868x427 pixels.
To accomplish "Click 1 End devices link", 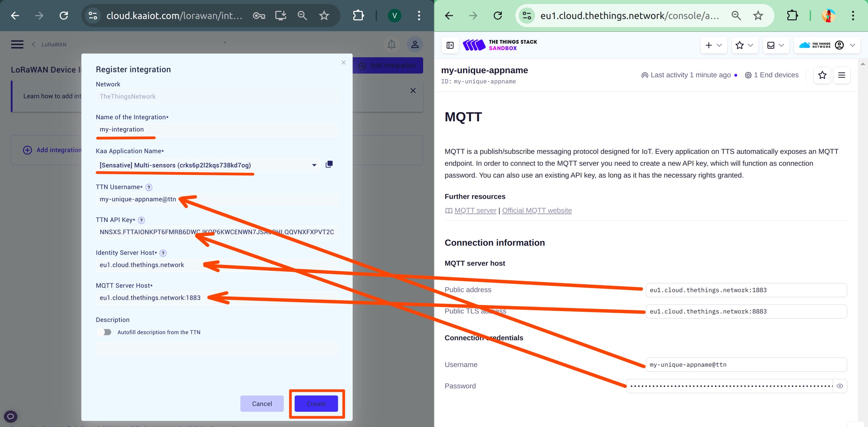I will click(x=772, y=75).
